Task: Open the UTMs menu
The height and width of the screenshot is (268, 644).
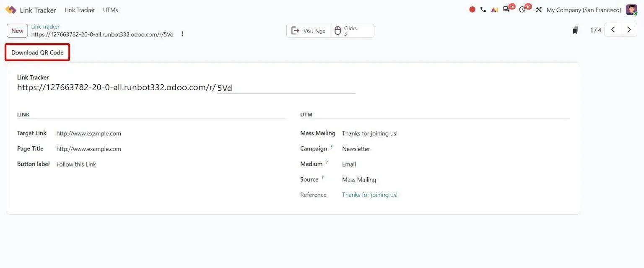Action: coord(111,10)
